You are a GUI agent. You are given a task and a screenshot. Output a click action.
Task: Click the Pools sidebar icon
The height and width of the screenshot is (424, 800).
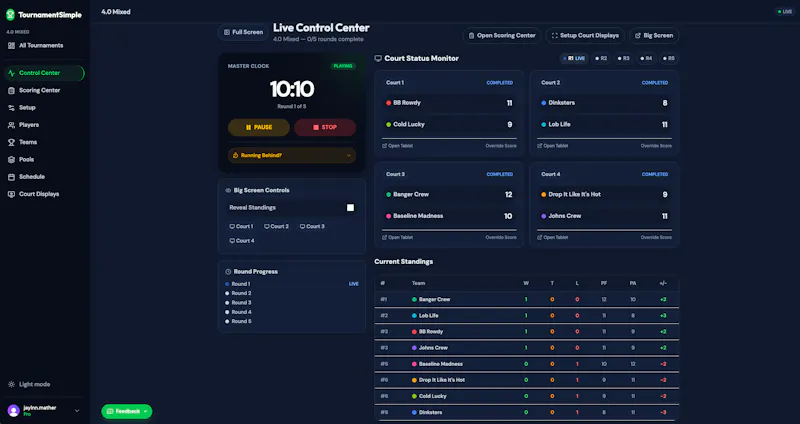click(x=11, y=160)
